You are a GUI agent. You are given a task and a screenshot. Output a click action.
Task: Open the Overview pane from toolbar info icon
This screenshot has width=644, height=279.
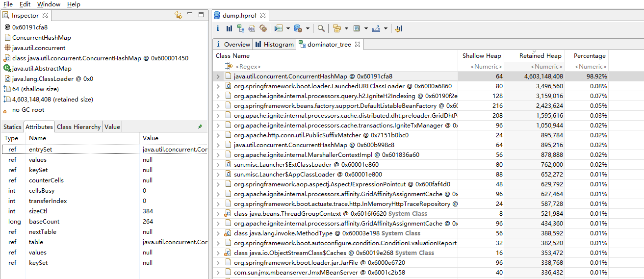point(219,29)
